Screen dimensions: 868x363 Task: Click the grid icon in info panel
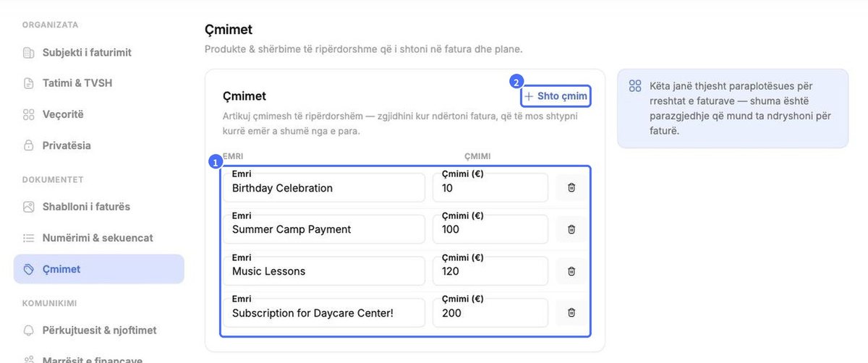click(635, 86)
